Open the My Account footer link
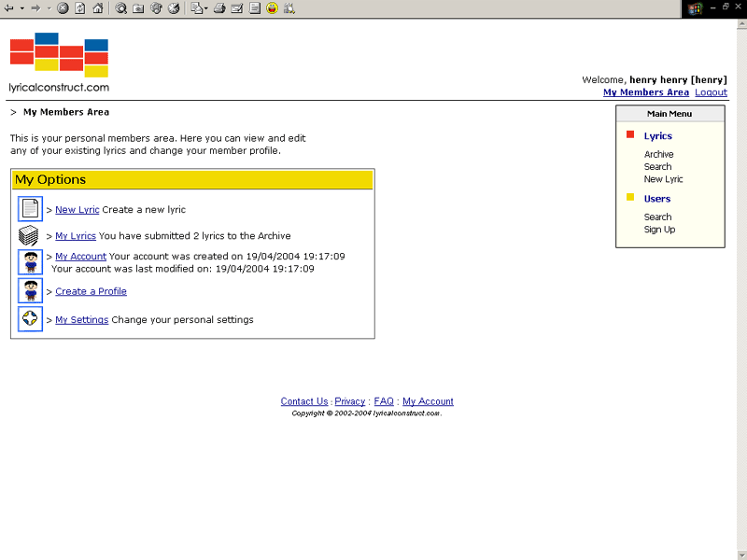Screen dimensions: 747x560 coord(428,401)
